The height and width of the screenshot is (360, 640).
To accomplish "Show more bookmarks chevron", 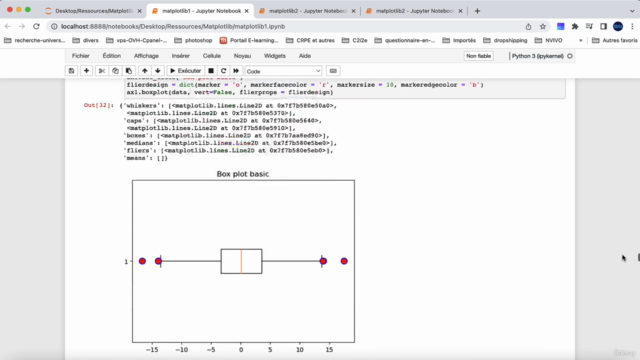I will pyautogui.click(x=581, y=40).
